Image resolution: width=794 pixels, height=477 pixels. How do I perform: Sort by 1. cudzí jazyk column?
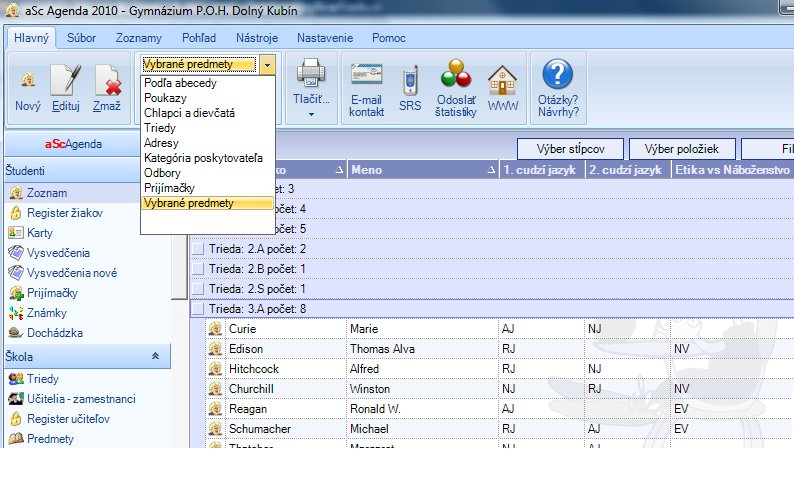(541, 170)
